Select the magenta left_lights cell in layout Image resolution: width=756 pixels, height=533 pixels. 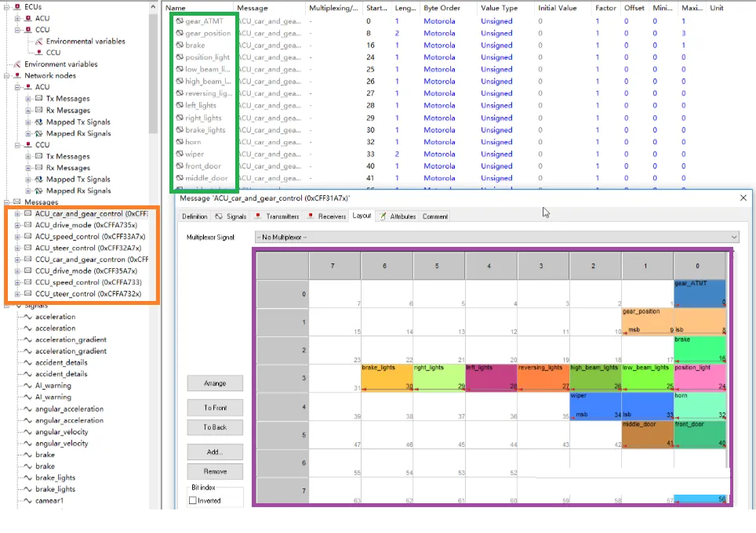[x=490, y=376]
